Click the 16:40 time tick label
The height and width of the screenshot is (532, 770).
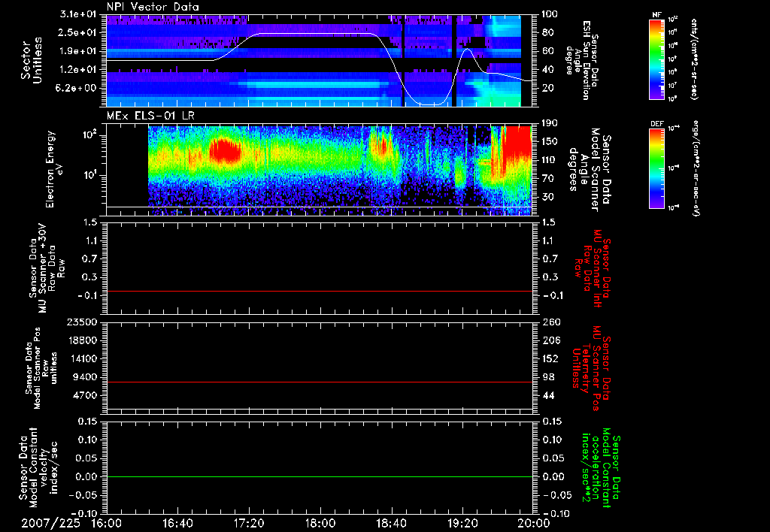177,523
